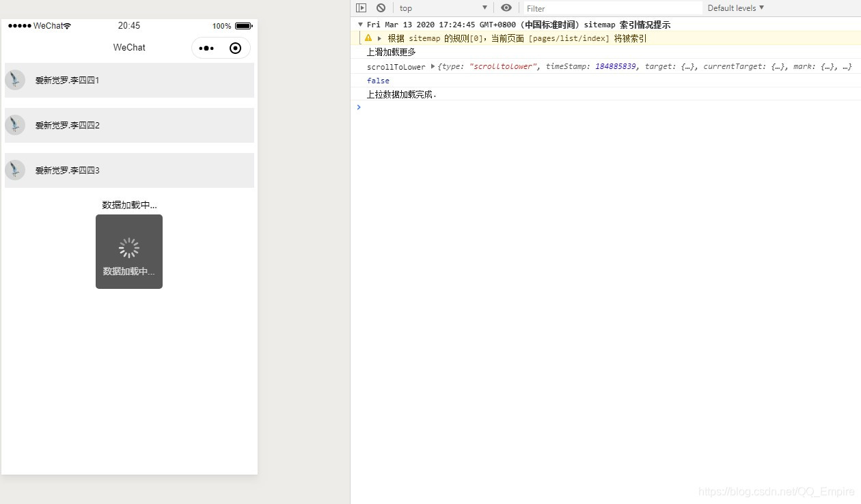The height and width of the screenshot is (504, 861).
Task: Click the 数据加载中 loading text
Action: pyautogui.click(x=129, y=204)
